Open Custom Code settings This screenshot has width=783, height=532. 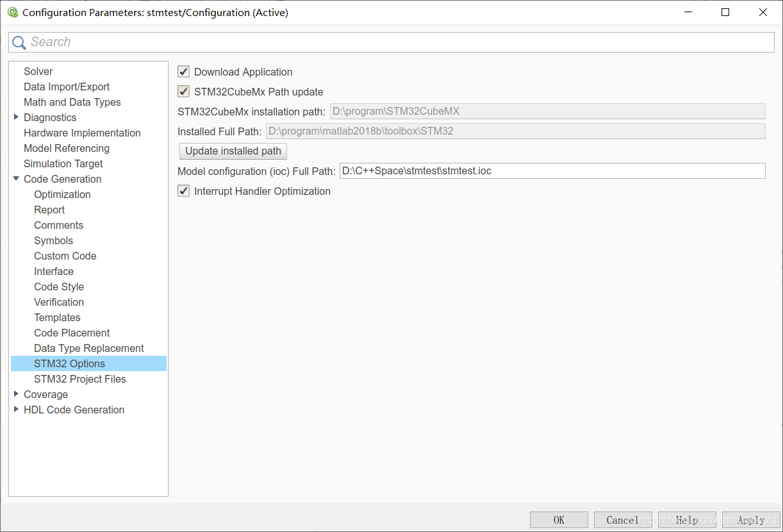pos(65,256)
